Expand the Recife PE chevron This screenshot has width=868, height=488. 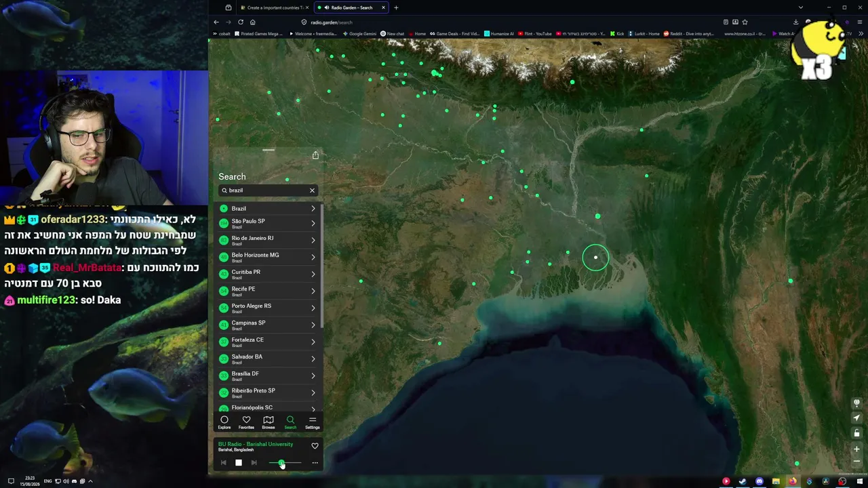313,291
